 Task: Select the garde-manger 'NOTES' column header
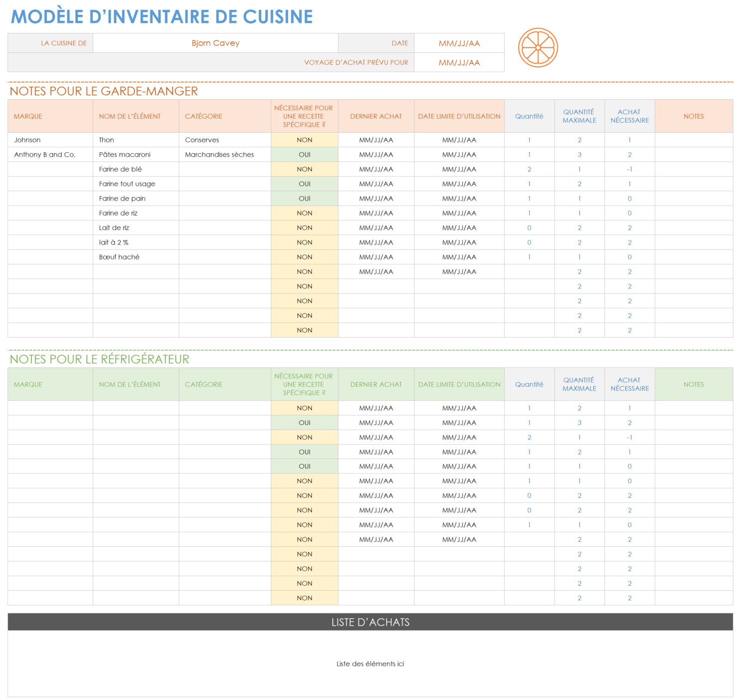coord(694,116)
